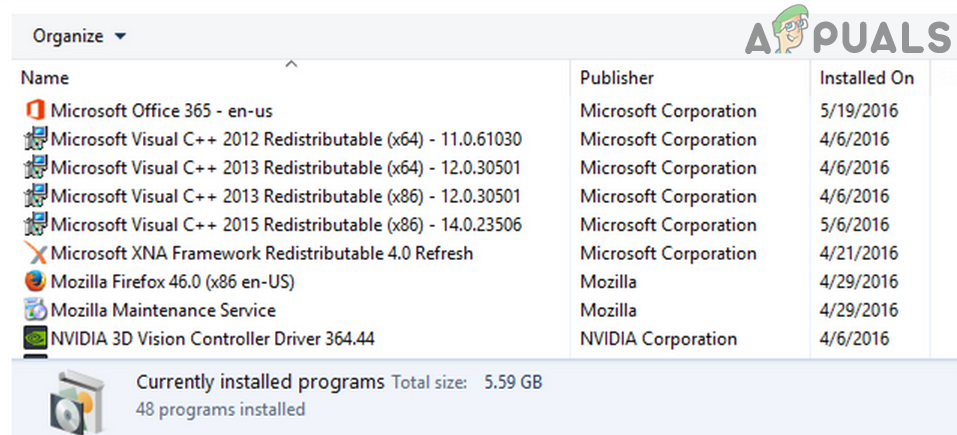This screenshot has height=435, width=957.
Task: Click the Microsoft XNA Framework icon
Action: pos(35,253)
